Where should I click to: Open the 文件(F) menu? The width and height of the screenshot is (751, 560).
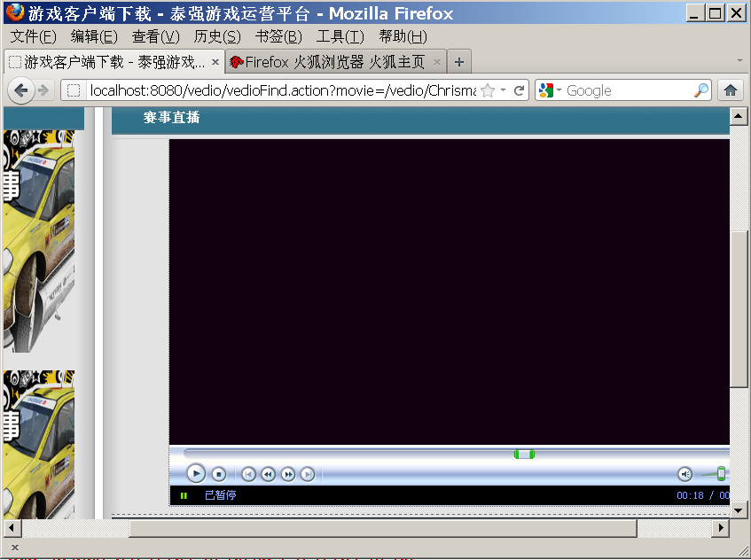pyautogui.click(x=33, y=36)
